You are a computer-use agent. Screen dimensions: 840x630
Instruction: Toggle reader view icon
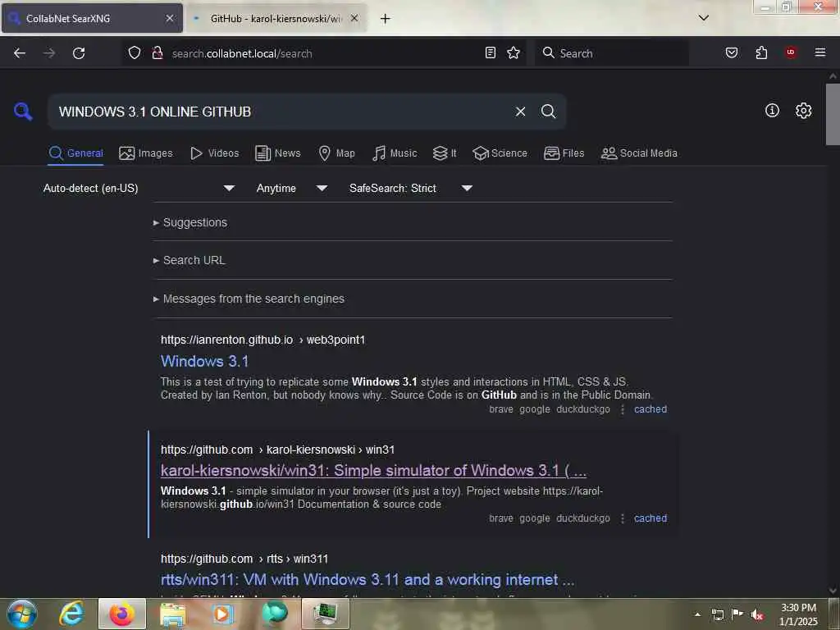point(491,52)
